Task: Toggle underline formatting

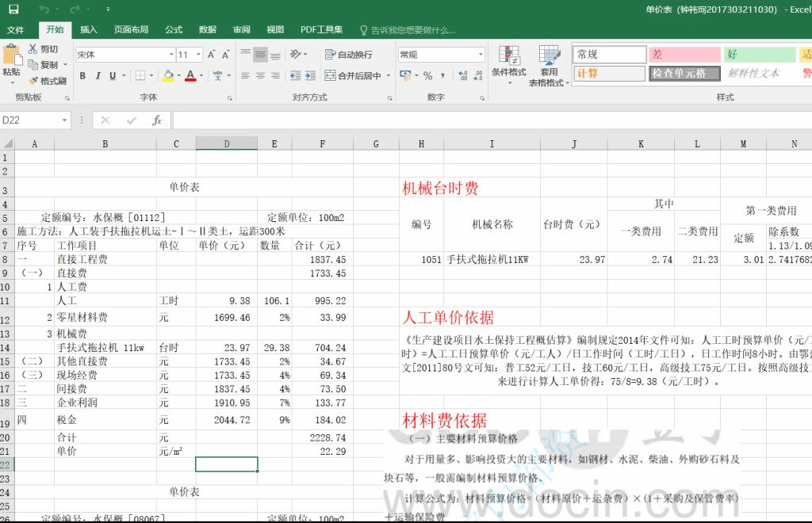Action: (x=112, y=74)
